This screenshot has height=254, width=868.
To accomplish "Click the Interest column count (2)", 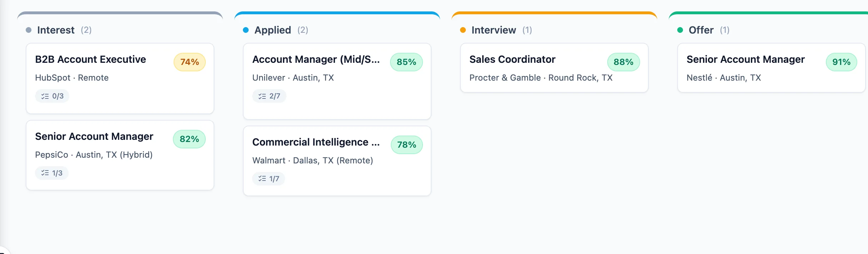I will (86, 30).
